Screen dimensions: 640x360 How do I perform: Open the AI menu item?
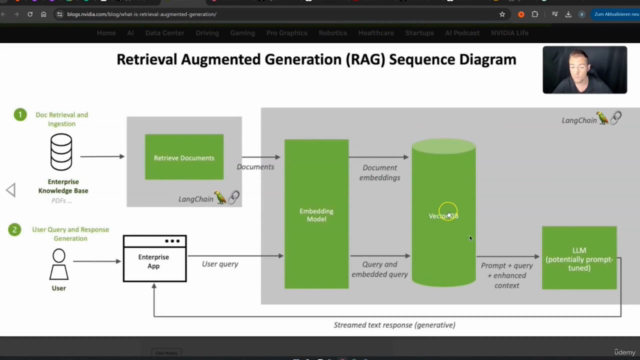tap(130, 33)
